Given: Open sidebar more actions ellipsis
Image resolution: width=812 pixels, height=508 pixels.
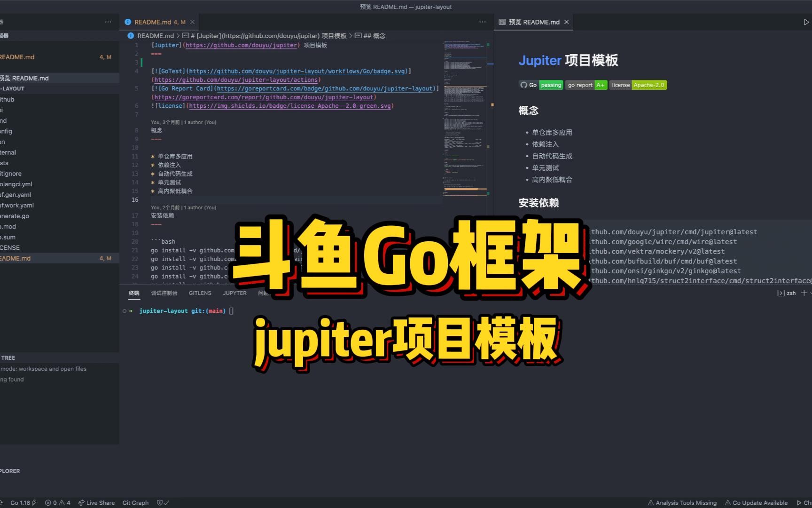Looking at the screenshot, I should 108,22.
